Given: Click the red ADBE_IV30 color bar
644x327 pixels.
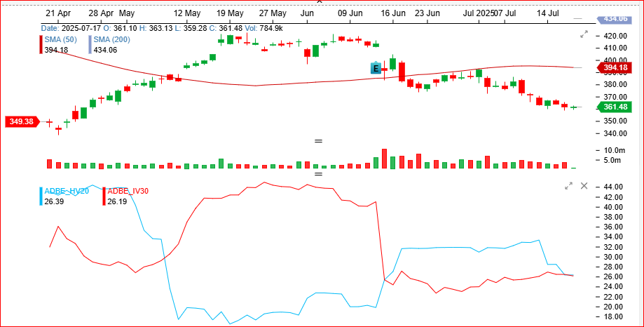Looking at the screenshot, I should [103, 196].
